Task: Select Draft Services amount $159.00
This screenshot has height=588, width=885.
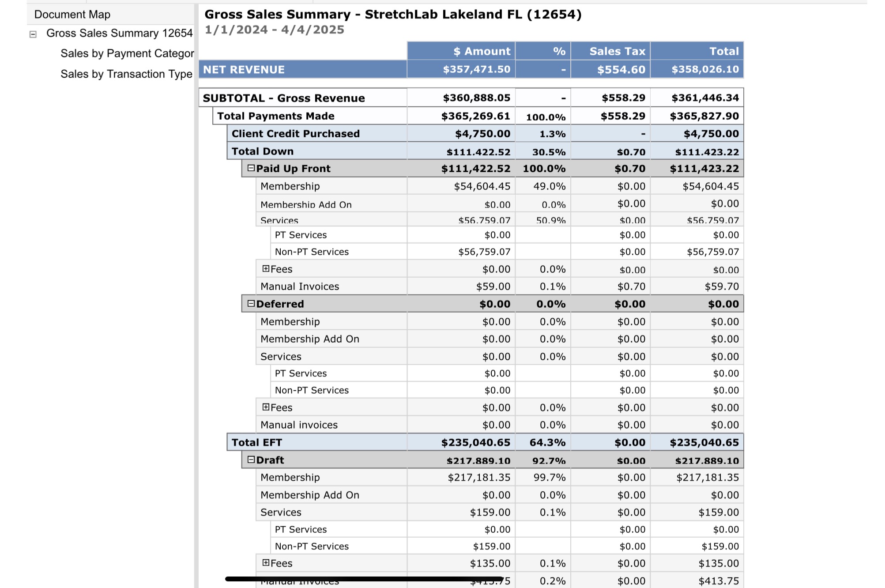Action: coord(490,512)
